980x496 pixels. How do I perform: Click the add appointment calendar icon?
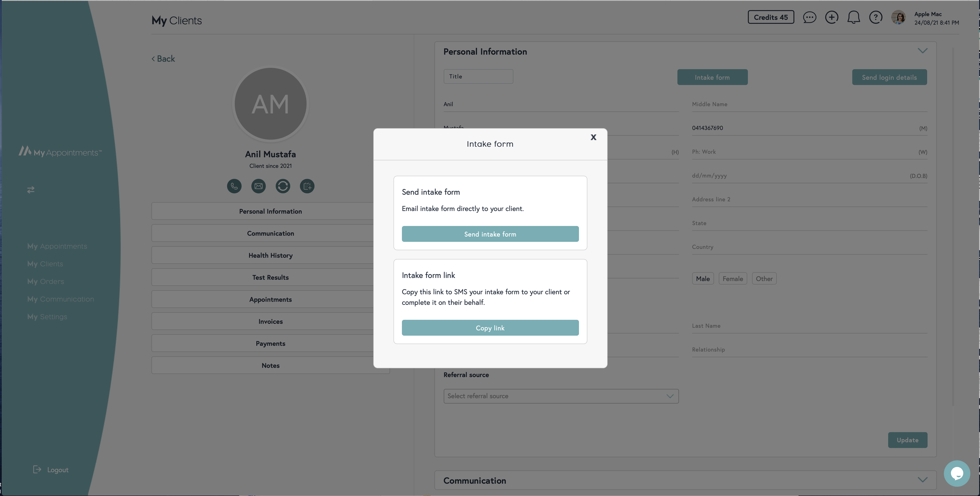point(307,186)
